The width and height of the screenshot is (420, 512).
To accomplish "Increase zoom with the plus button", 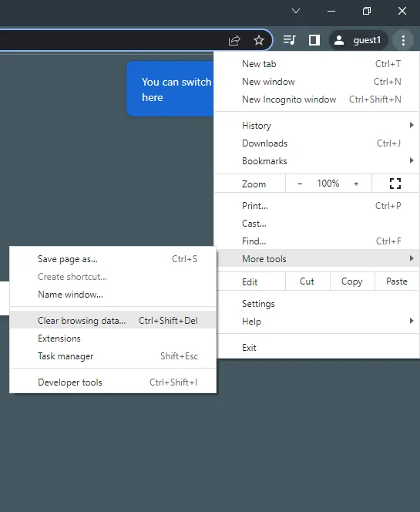I will coord(356,184).
